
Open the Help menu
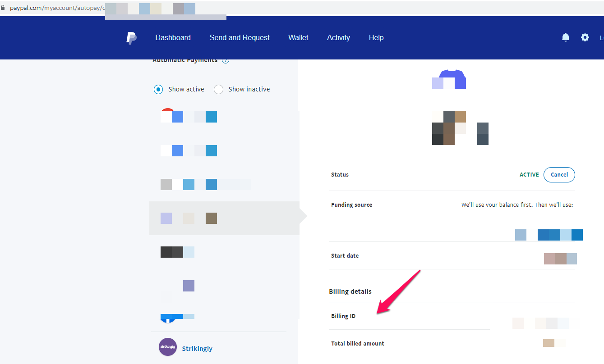(x=376, y=37)
